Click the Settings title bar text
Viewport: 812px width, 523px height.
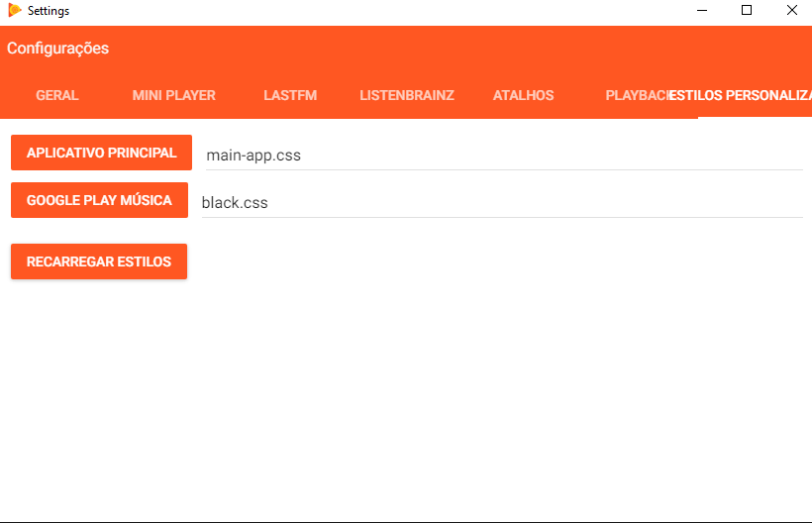tap(49, 11)
